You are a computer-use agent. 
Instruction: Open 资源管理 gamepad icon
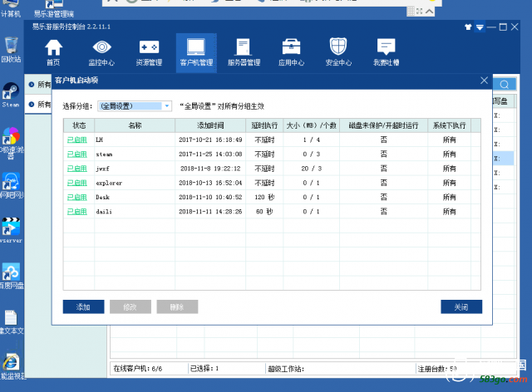(x=149, y=52)
